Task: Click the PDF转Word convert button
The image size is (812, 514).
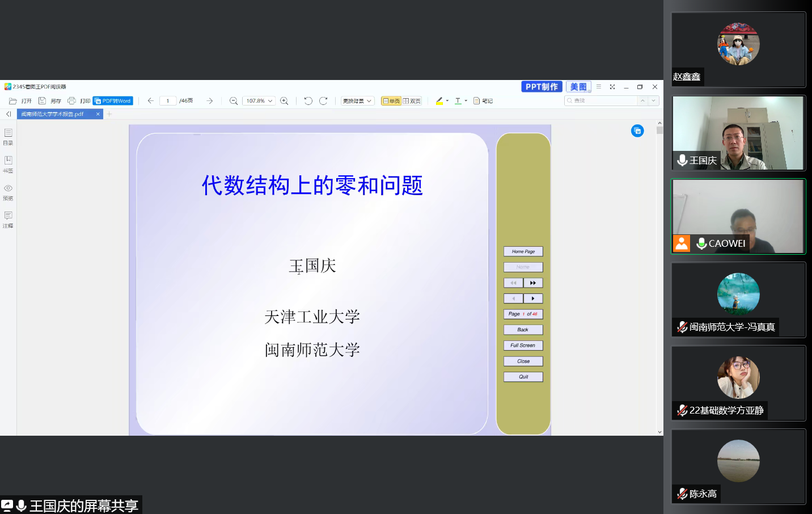Action: [113, 101]
